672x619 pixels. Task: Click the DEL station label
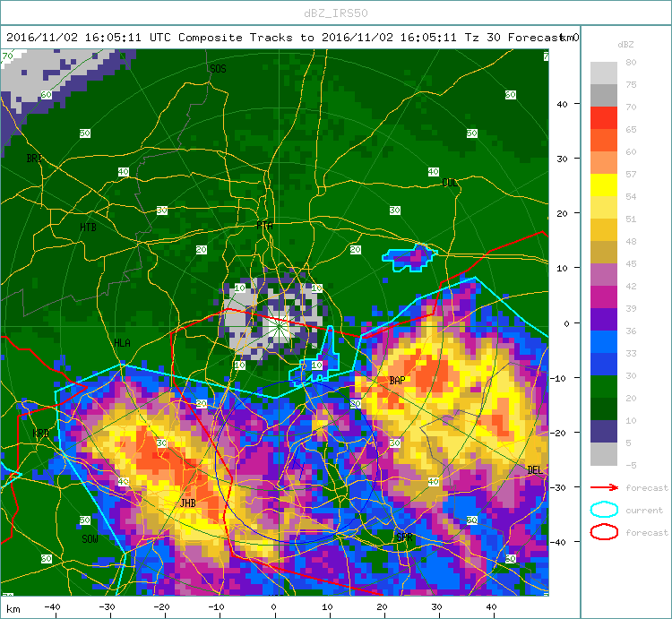coord(534,470)
